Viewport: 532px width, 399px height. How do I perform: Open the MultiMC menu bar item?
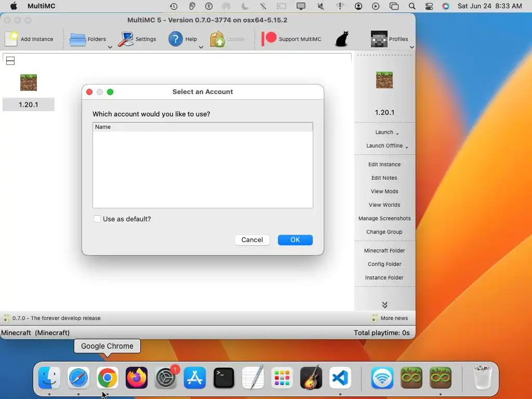[x=42, y=6]
